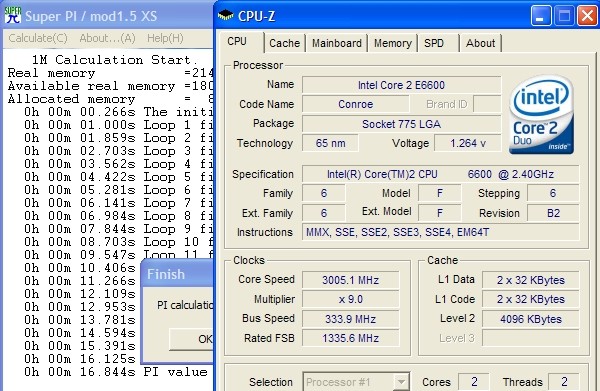Screen dimensions: 600x391
Task: Switch to the Mainboard tab
Action: point(336,43)
